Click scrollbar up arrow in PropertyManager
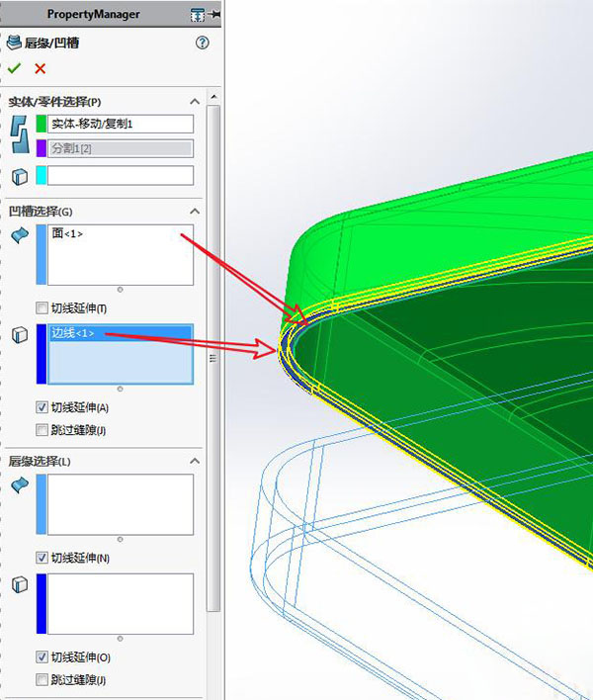This screenshot has height=700, width=593. 213,97
